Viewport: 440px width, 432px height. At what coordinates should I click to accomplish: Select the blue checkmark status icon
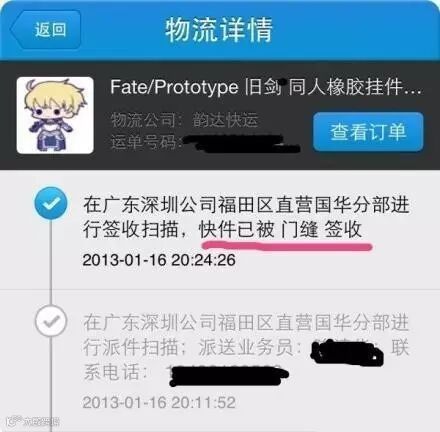tap(51, 203)
